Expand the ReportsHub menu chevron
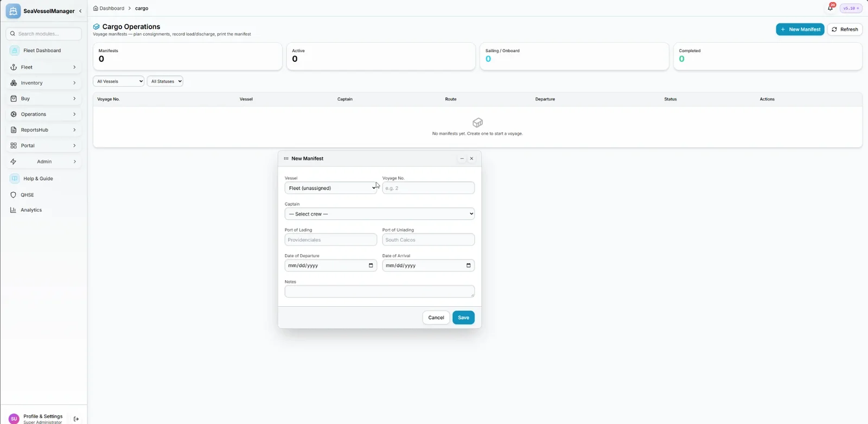The height and width of the screenshot is (424, 868). (x=74, y=130)
